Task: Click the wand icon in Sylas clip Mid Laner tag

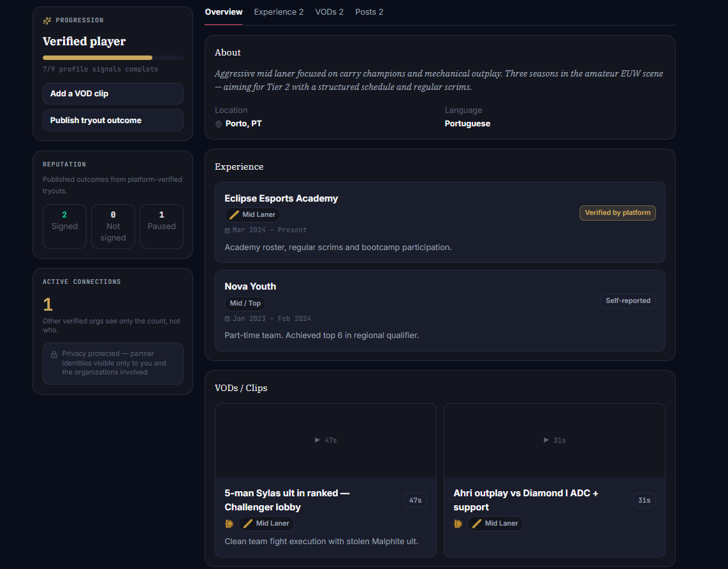Action: (248, 524)
